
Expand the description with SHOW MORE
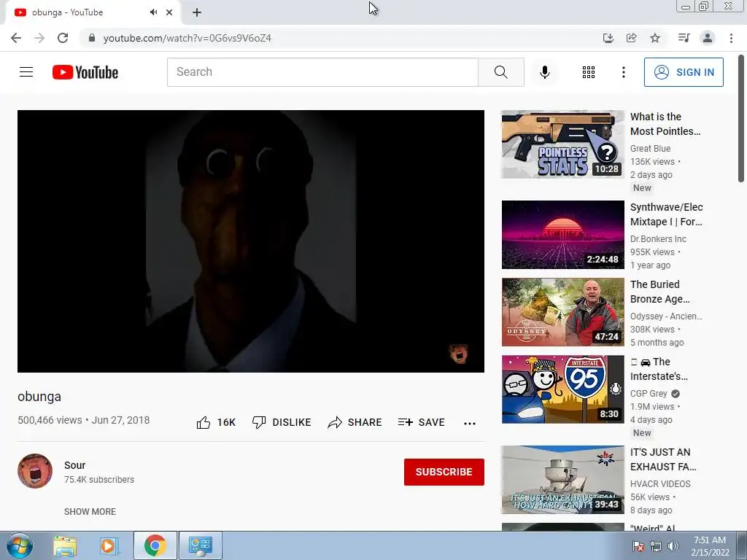90,511
